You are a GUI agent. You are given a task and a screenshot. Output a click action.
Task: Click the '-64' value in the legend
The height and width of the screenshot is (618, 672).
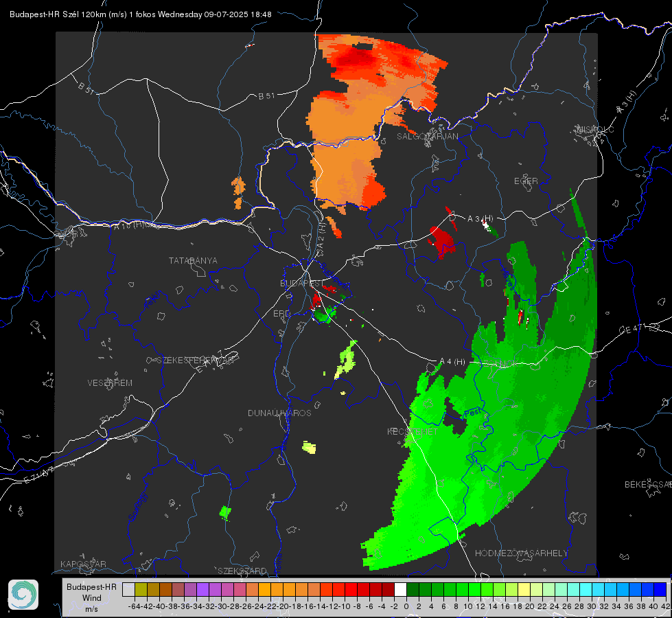coord(134,606)
